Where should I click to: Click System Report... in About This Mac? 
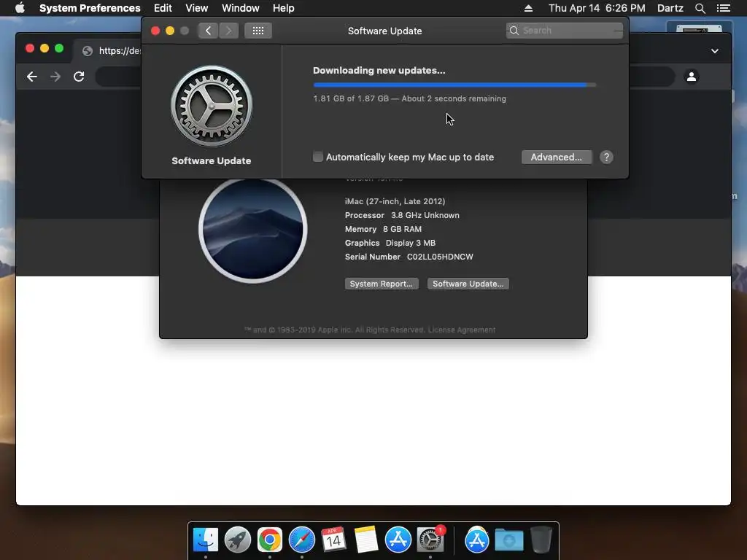381,284
